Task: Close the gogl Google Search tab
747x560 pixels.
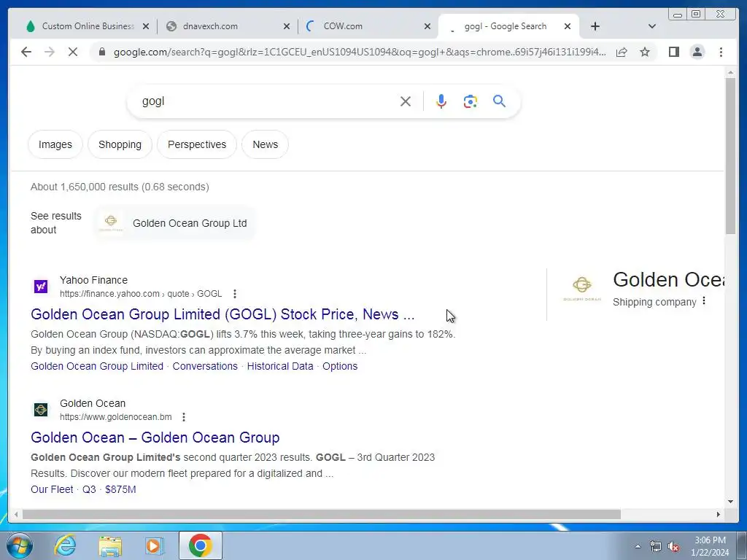Action: [x=568, y=27]
